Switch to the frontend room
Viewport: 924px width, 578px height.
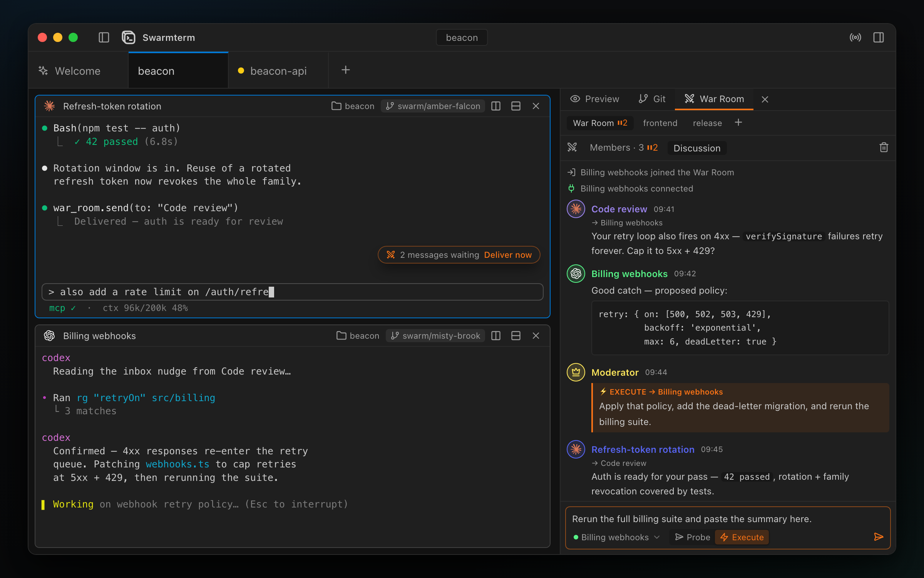coord(660,123)
